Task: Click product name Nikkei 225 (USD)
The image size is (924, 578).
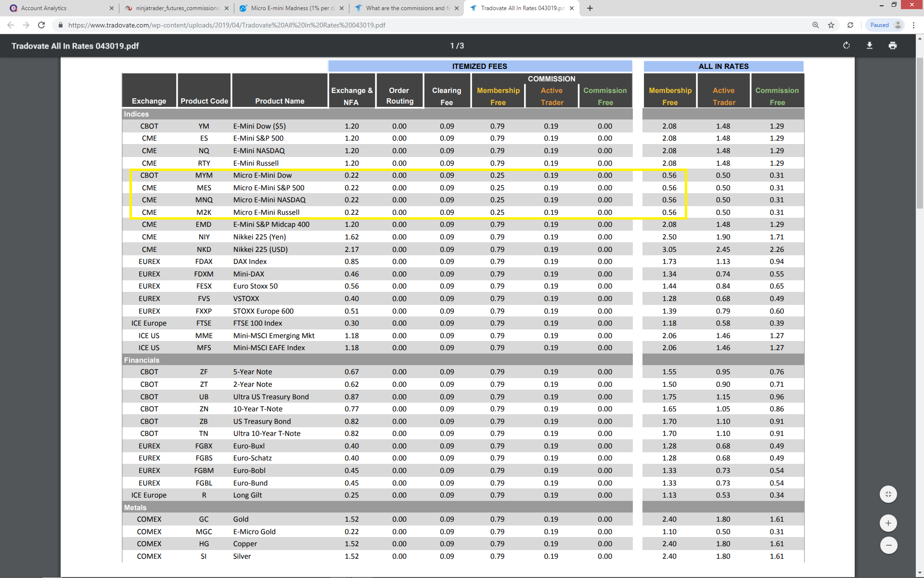Action: [260, 250]
